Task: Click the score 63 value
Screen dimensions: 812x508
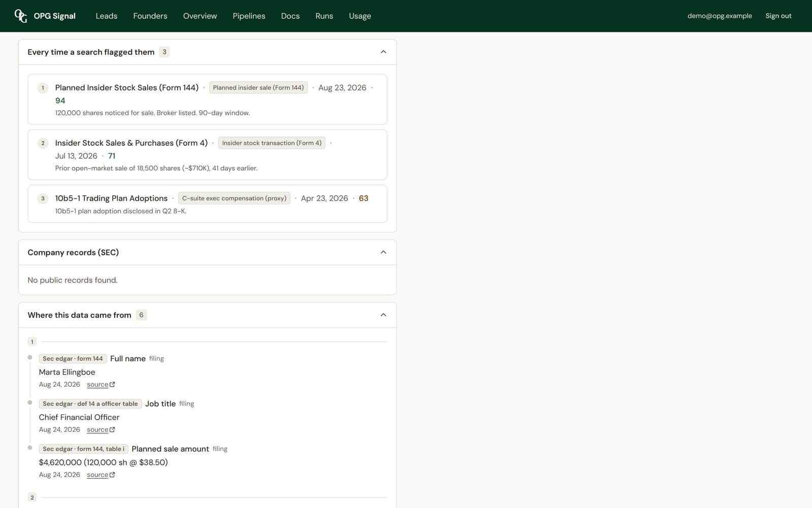Action: 363,198
